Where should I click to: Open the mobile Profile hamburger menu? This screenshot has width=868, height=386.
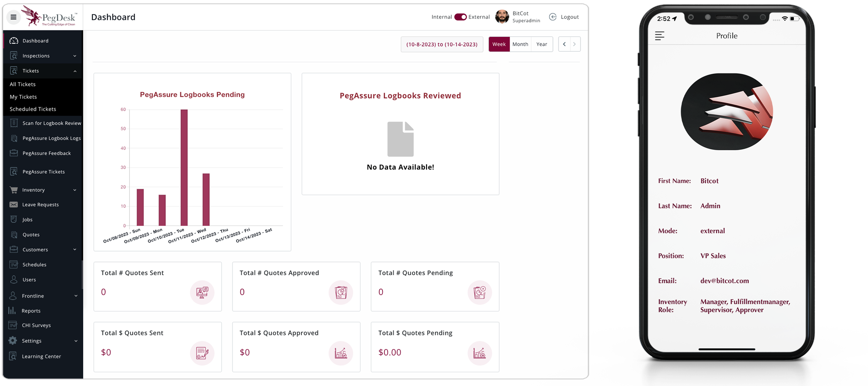659,36
